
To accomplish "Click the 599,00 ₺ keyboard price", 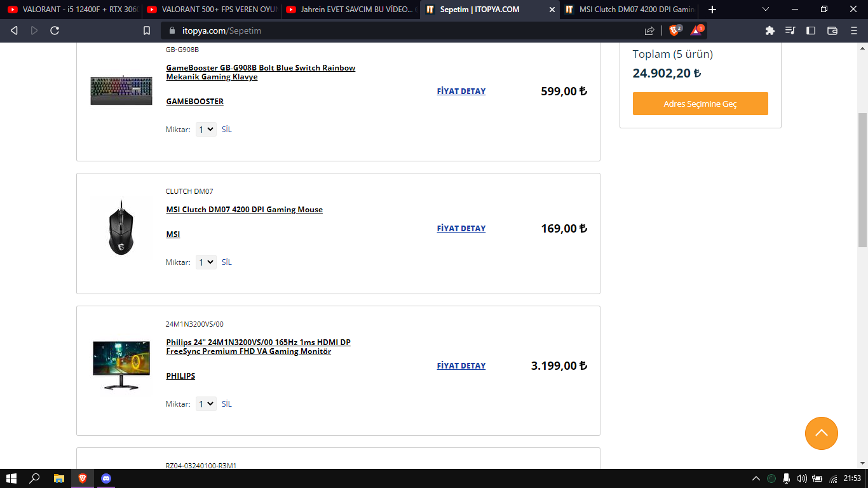I will coord(564,91).
